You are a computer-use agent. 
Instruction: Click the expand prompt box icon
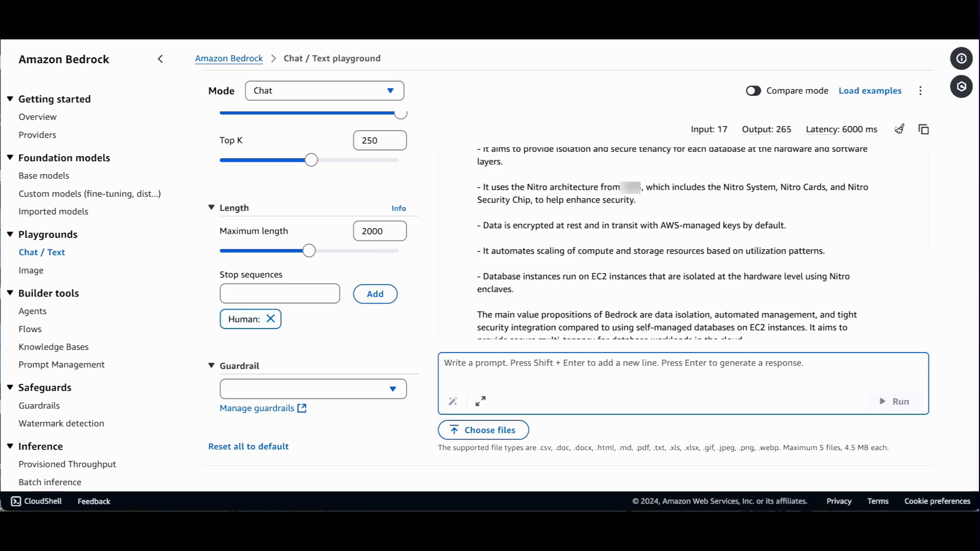tap(480, 401)
